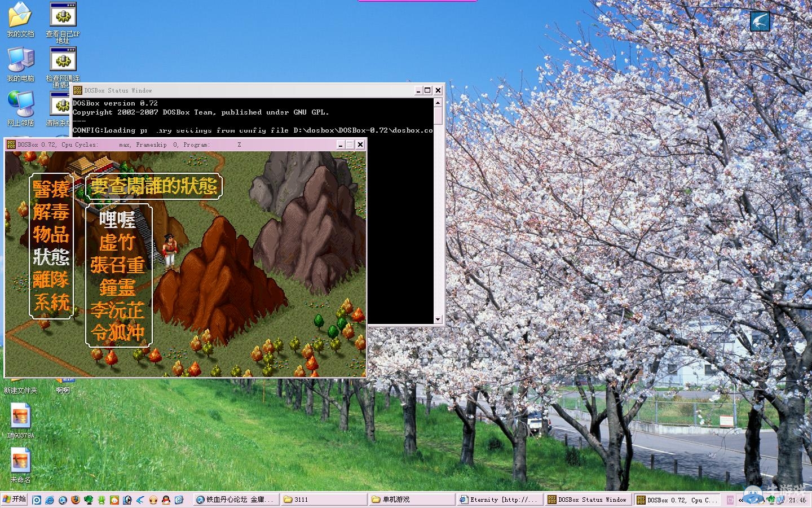The image size is (812, 508).
Task: Click the DOSBox version 0.72 console line
Action: point(115,103)
